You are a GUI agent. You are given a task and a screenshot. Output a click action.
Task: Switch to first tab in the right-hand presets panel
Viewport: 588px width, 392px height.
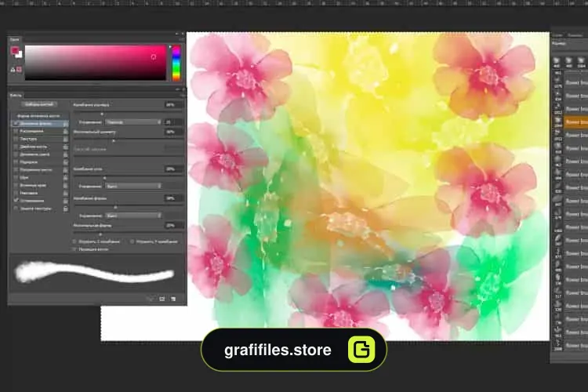pos(558,35)
